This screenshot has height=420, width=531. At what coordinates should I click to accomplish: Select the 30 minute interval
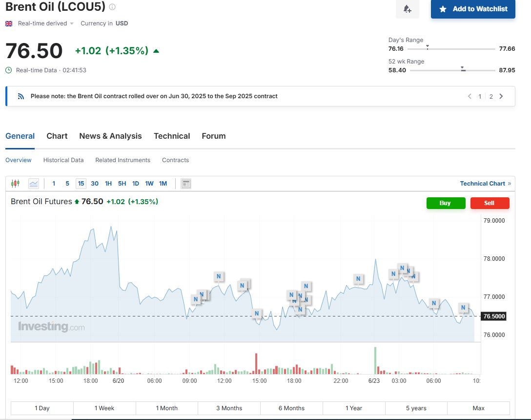point(95,184)
